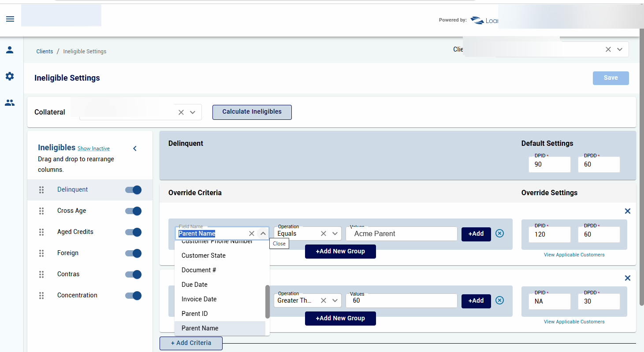Choose Due Date from the list
The width and height of the screenshot is (644, 352).
[220, 285]
